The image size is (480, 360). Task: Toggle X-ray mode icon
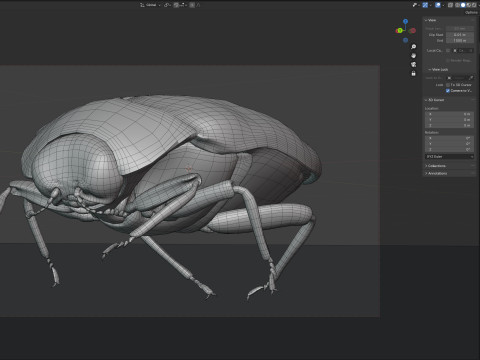pos(451,5)
